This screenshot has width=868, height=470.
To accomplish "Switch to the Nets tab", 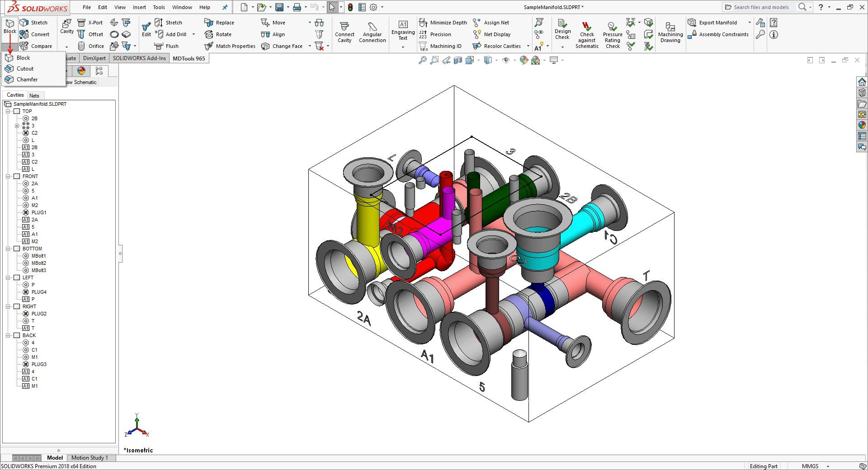I will [x=34, y=95].
